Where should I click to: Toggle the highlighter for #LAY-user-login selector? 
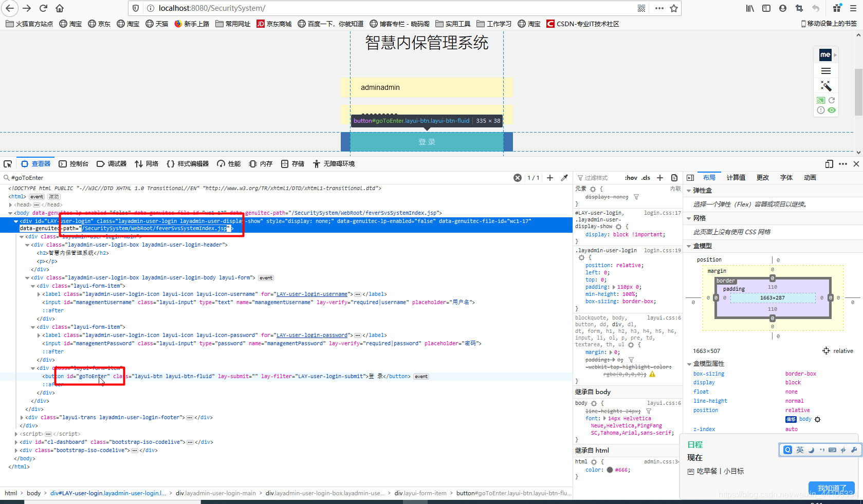(619, 227)
